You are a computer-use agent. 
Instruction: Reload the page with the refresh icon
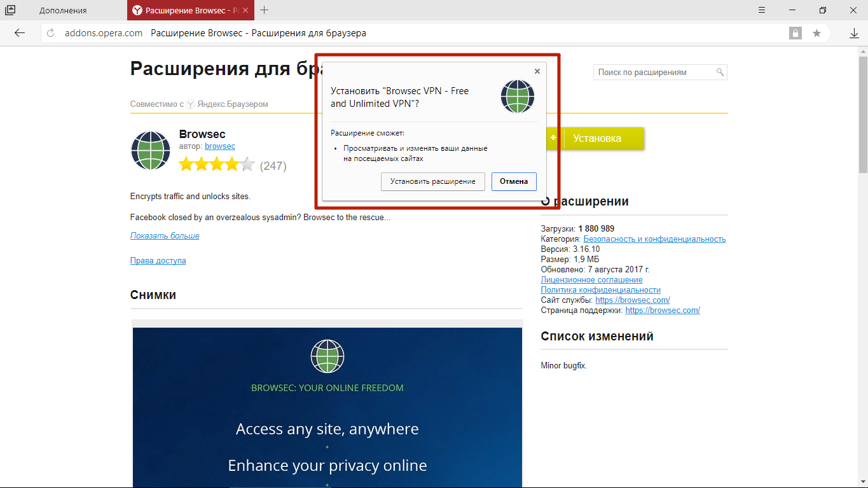pyautogui.click(x=51, y=33)
